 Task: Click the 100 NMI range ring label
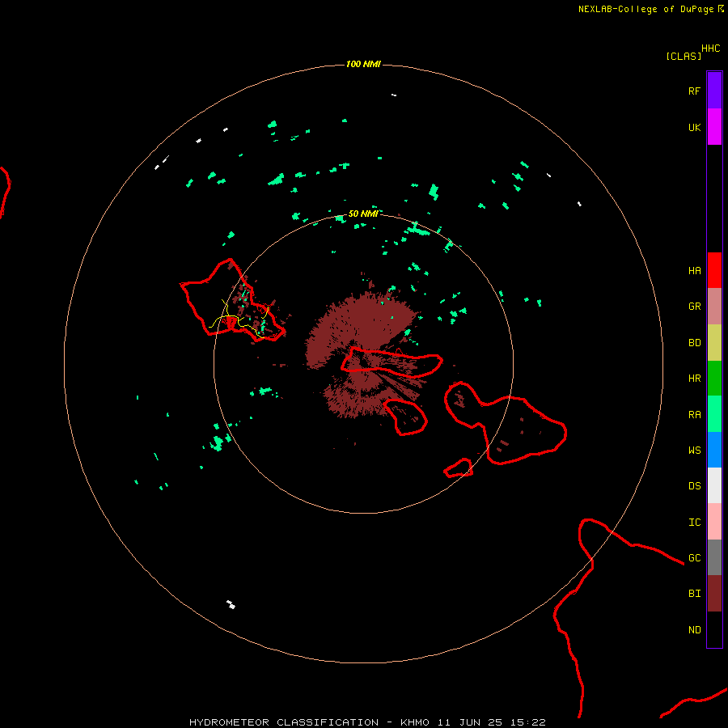[x=363, y=64]
